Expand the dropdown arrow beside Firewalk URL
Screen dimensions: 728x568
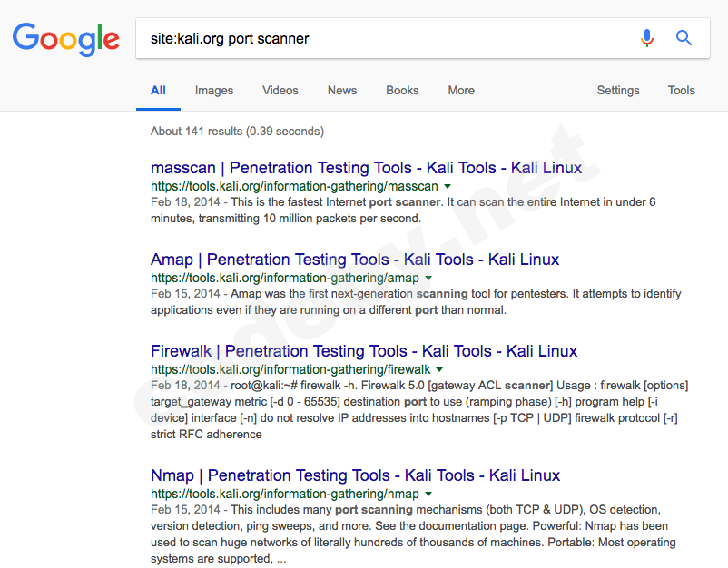(x=438, y=369)
